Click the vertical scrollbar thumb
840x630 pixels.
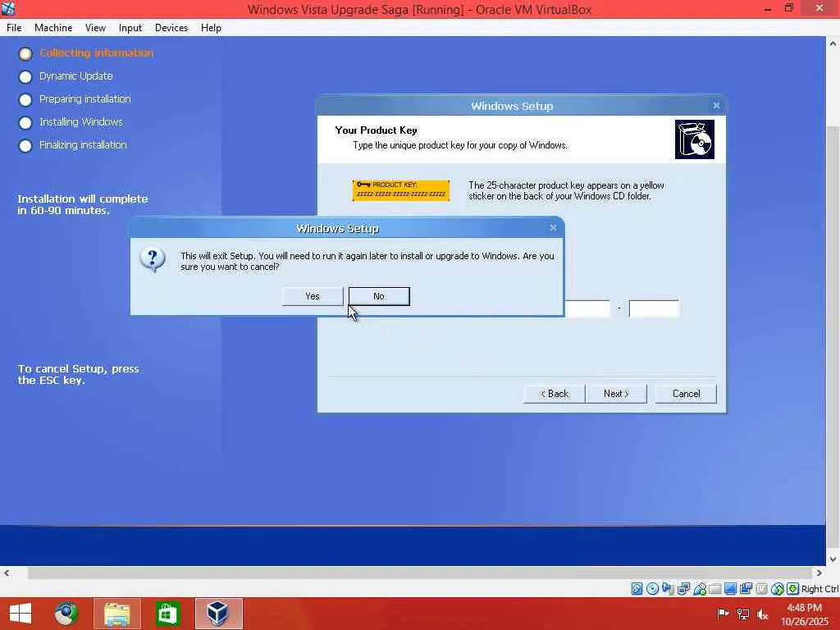tap(833, 337)
